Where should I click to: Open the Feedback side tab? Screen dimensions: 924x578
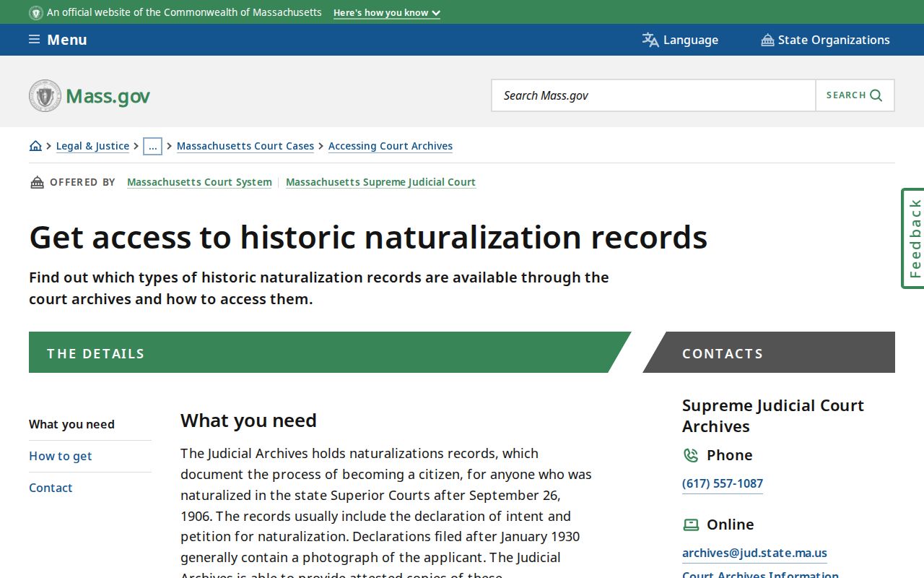913,238
